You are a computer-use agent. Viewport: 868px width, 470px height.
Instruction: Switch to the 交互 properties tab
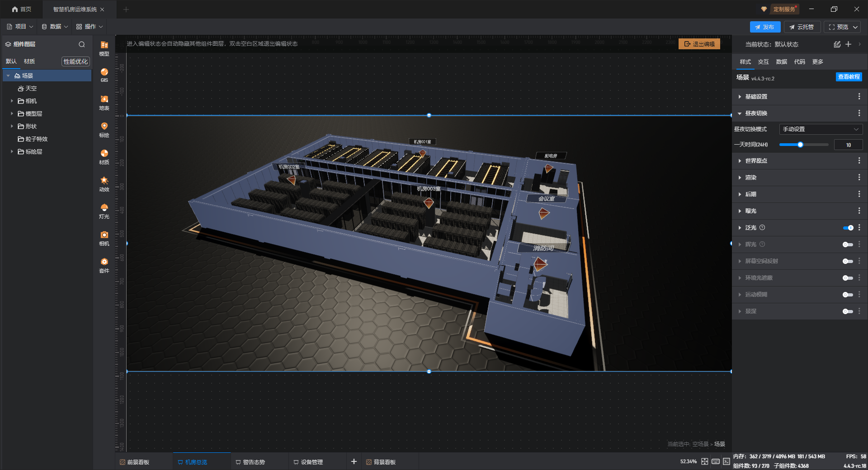click(763, 62)
